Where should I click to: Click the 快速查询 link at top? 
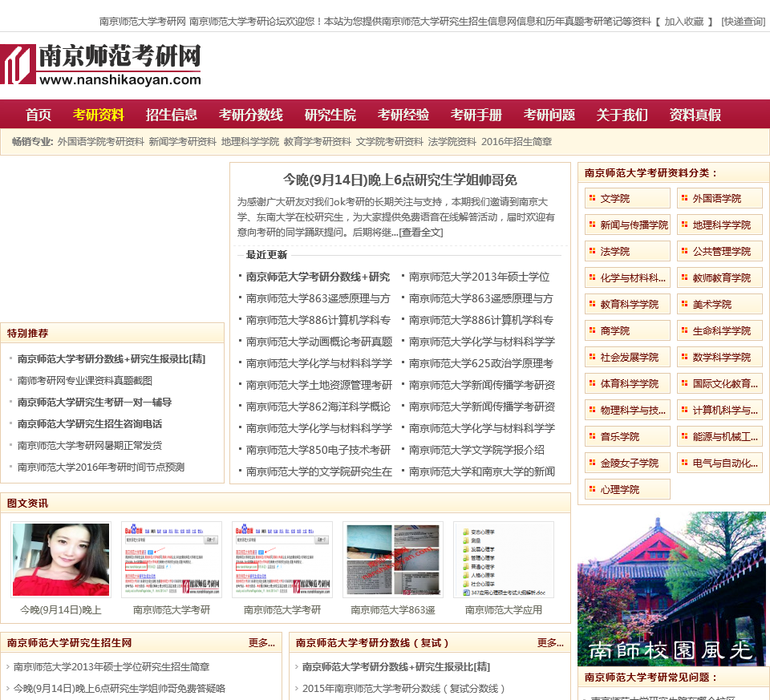(743, 22)
